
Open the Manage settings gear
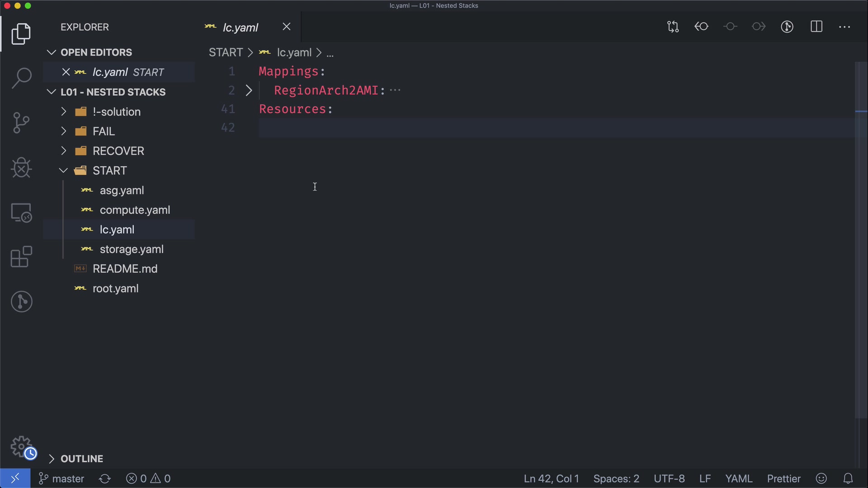tap(21, 447)
